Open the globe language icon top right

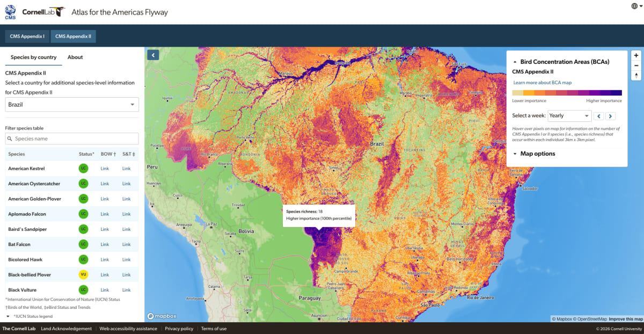point(634,5)
